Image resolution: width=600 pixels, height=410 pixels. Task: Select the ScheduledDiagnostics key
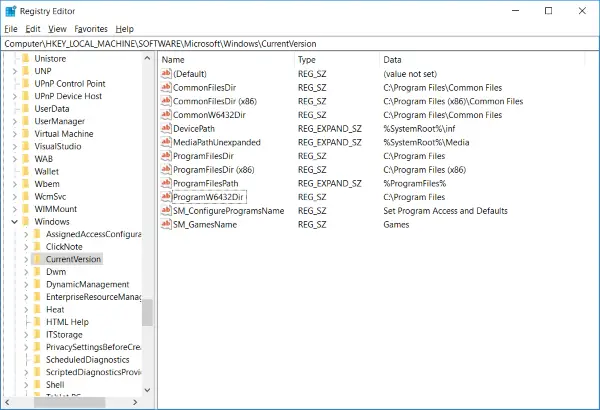[87, 359]
